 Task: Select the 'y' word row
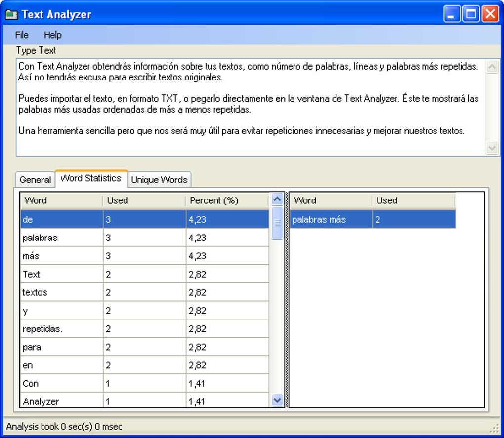tap(145, 311)
